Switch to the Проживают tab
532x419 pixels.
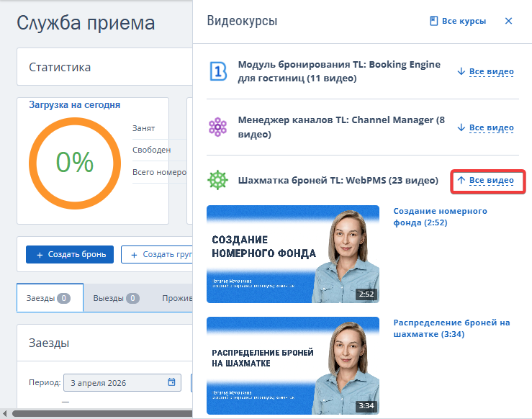[x=177, y=298]
